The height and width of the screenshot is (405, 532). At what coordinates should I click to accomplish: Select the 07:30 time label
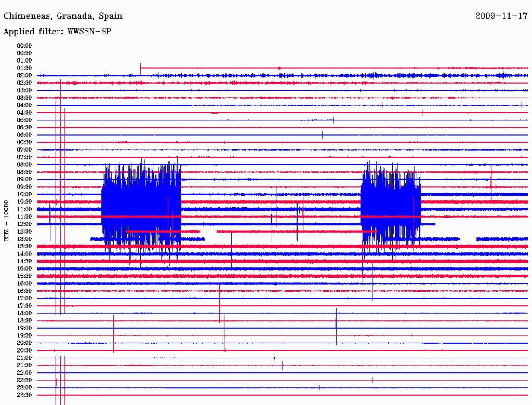(x=24, y=157)
